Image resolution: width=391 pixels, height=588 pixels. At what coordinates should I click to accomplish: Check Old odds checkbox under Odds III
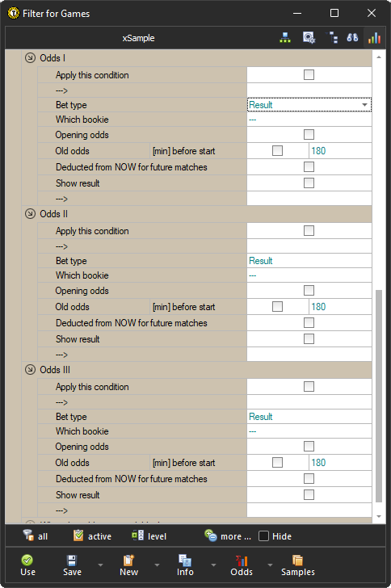[277, 462]
